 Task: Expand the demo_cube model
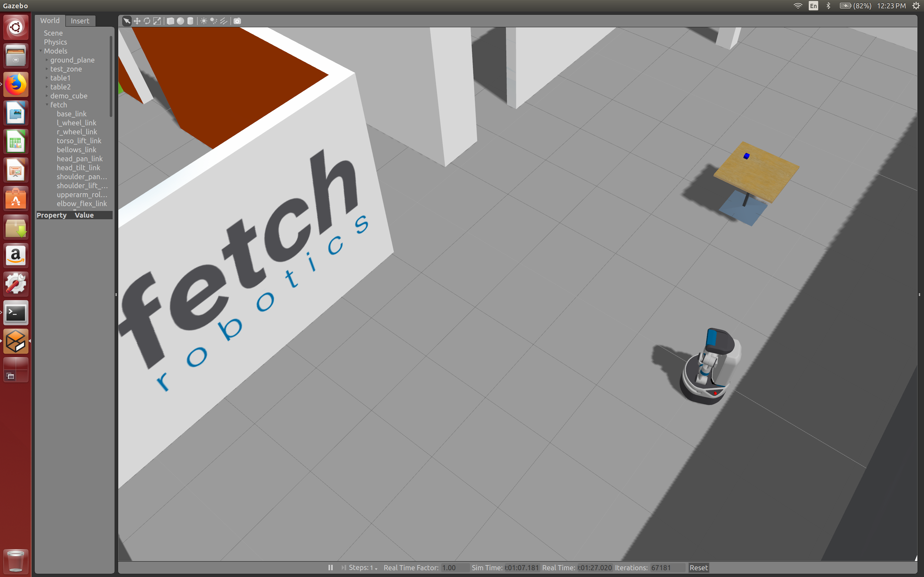[x=47, y=96]
